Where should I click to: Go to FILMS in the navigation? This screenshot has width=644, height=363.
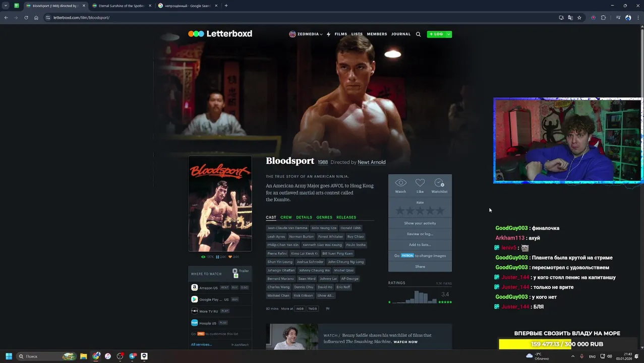coord(341,34)
